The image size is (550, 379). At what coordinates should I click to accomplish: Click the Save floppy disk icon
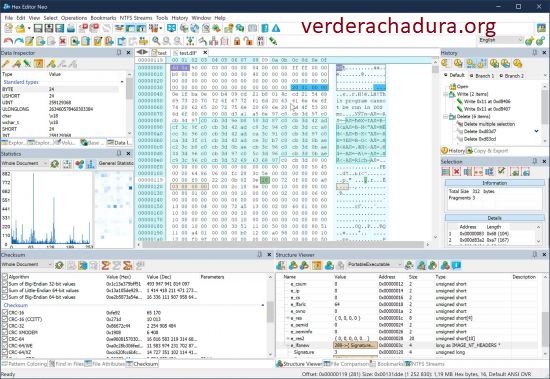pyautogui.click(x=38, y=28)
